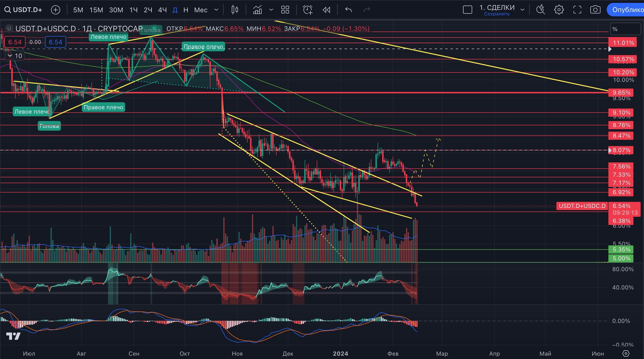Switch to the Мес timeframe
Screen dimensions: 644x359
(201, 10)
